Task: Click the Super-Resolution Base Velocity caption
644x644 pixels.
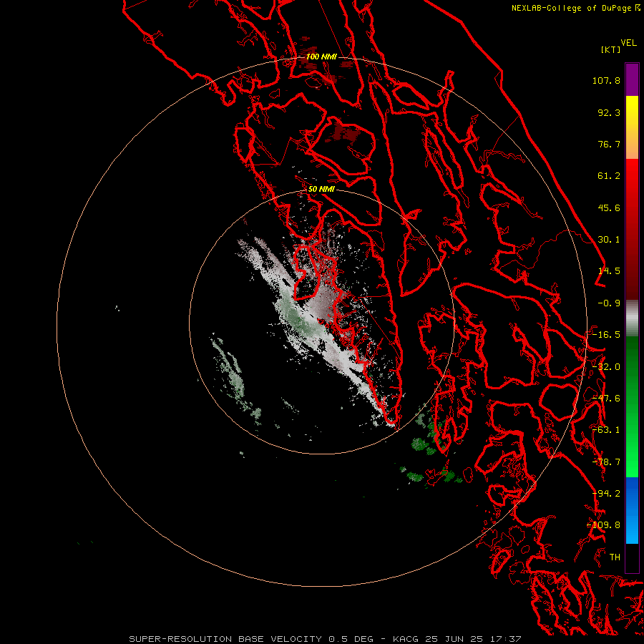Action: [x=325, y=639]
